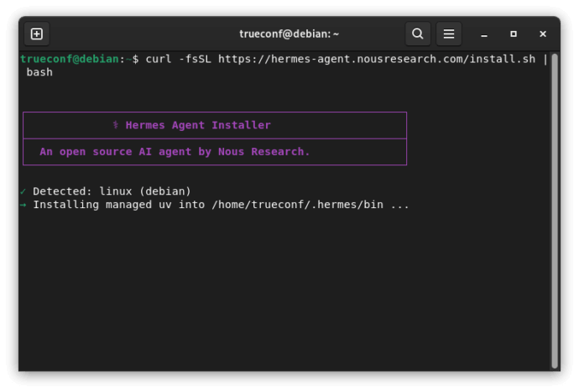This screenshot has width=579, height=392.
Task: Minimize the terminal window
Action: coord(484,34)
